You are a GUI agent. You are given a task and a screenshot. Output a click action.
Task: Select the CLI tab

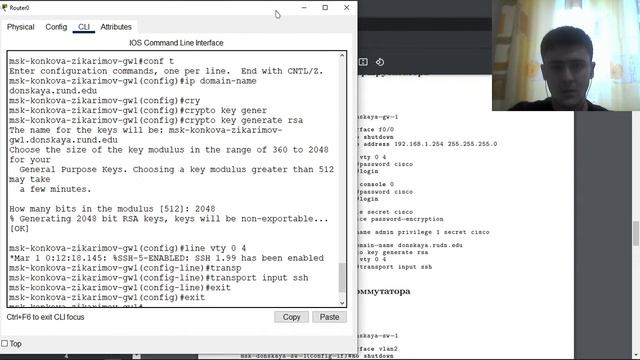coord(84,27)
